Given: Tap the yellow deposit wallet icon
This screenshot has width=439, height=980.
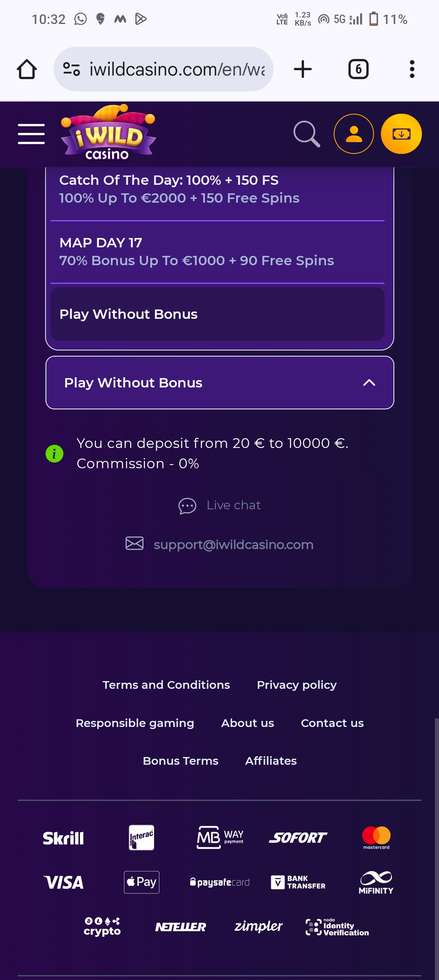Looking at the screenshot, I should click(401, 134).
